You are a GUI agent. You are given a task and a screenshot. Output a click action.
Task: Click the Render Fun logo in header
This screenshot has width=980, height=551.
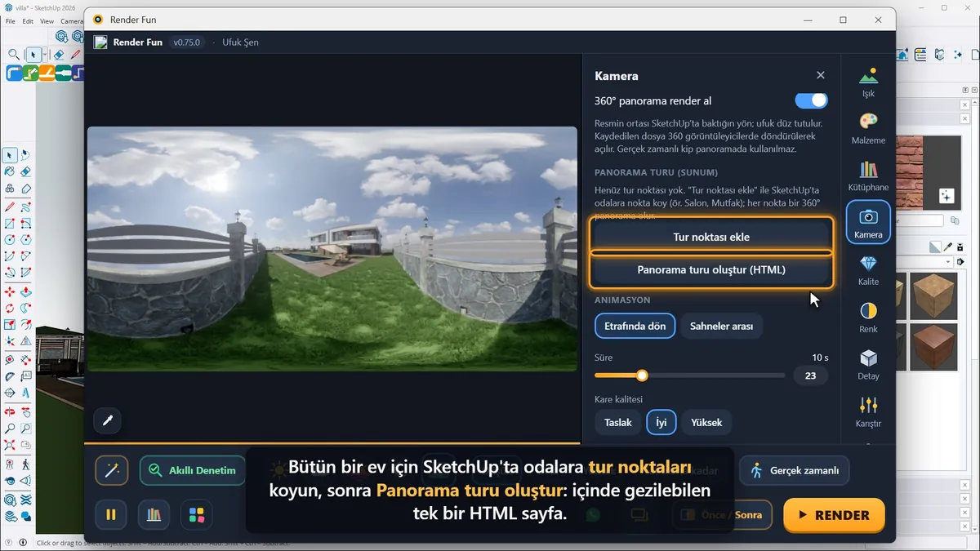pos(100,42)
